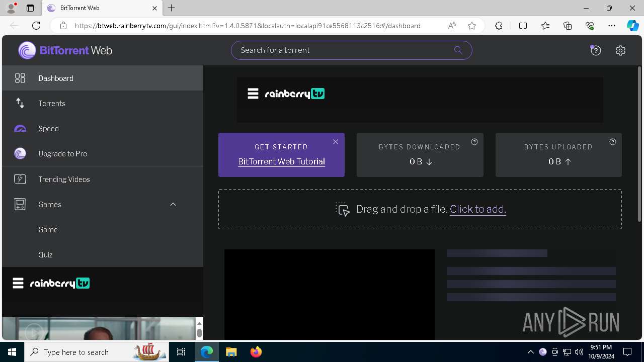Click the main black video player

(x=330, y=294)
